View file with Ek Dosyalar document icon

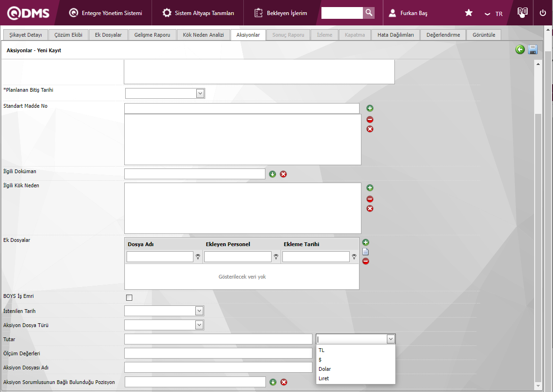click(366, 252)
